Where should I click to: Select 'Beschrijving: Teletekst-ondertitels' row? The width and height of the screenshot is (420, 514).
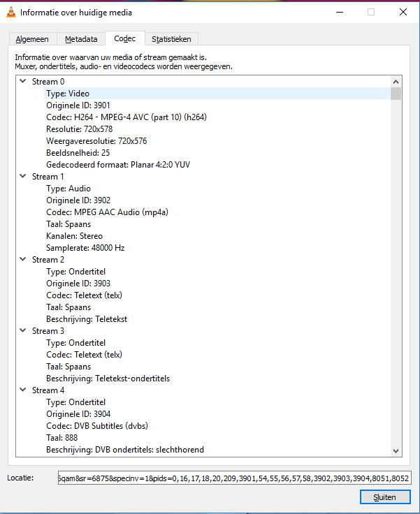tap(108, 379)
